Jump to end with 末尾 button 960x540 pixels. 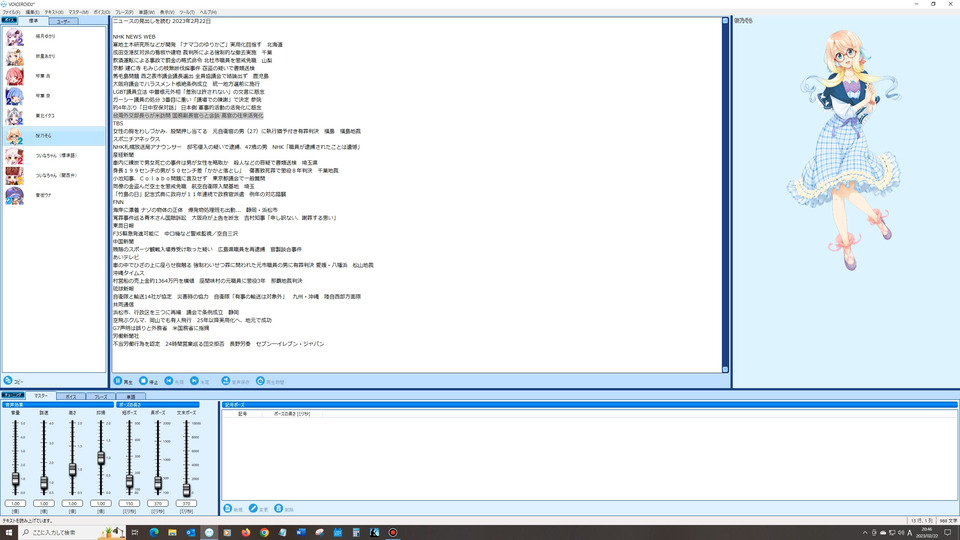[200, 381]
